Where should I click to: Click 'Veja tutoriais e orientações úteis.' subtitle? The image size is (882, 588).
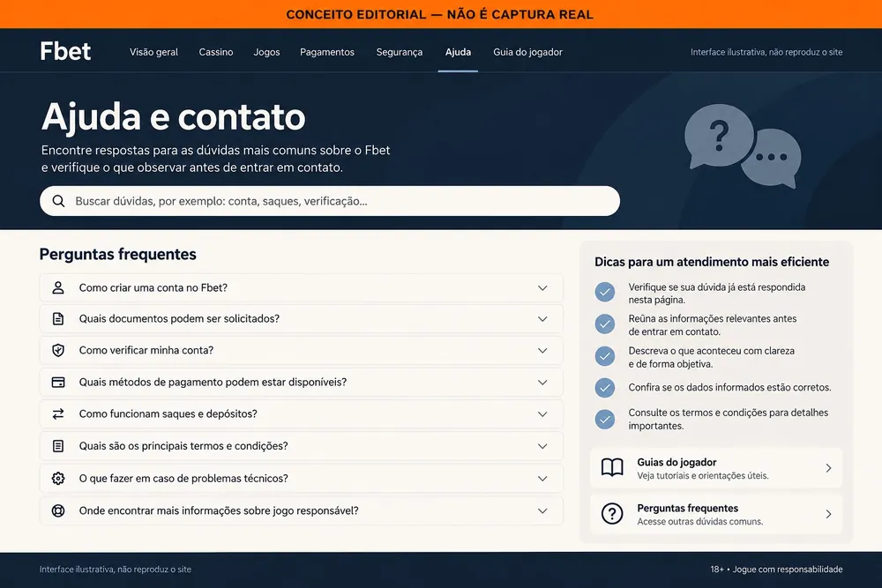tap(703, 475)
